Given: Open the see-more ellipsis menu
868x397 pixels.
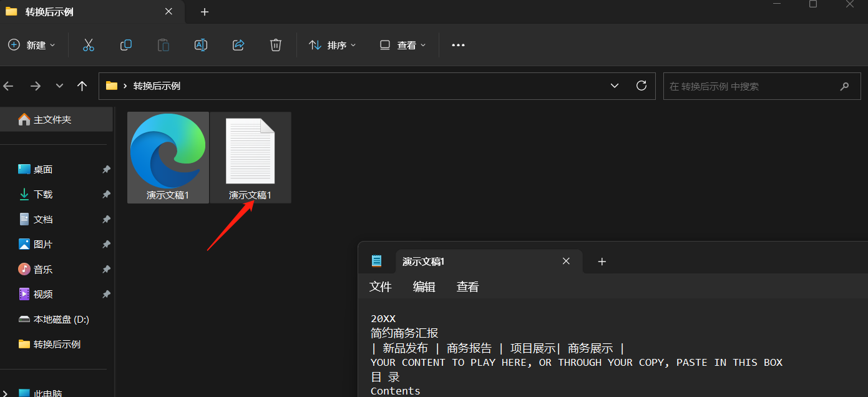Looking at the screenshot, I should (x=458, y=44).
